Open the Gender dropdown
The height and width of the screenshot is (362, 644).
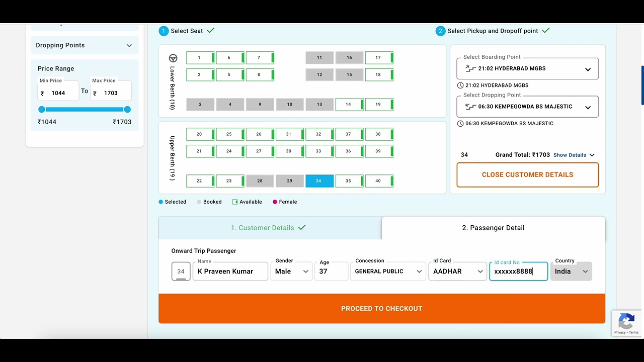[292, 271]
